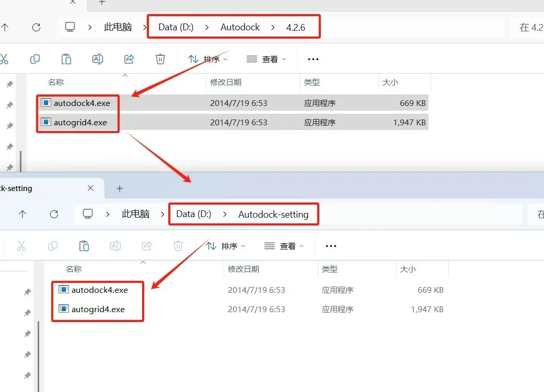Click disabled Share icon in Autodock-setting window
Image resolution: width=544 pixels, height=392 pixels.
click(x=147, y=246)
